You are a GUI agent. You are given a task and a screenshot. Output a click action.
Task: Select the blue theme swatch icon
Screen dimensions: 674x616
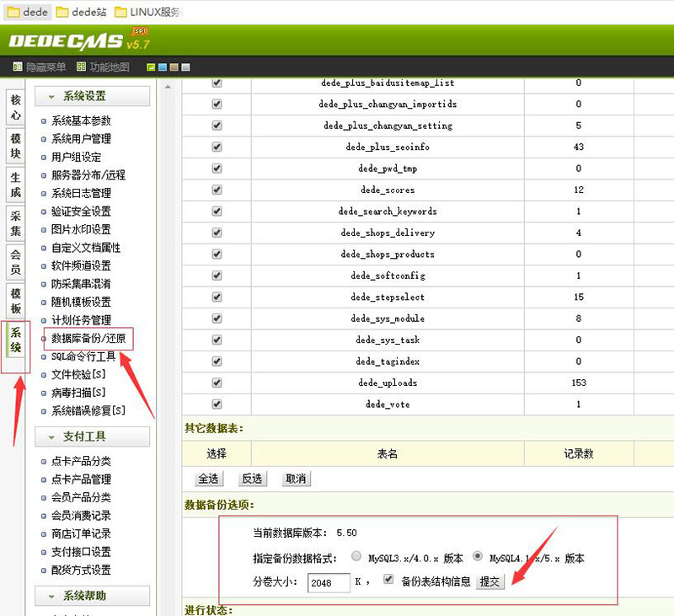coord(163,67)
